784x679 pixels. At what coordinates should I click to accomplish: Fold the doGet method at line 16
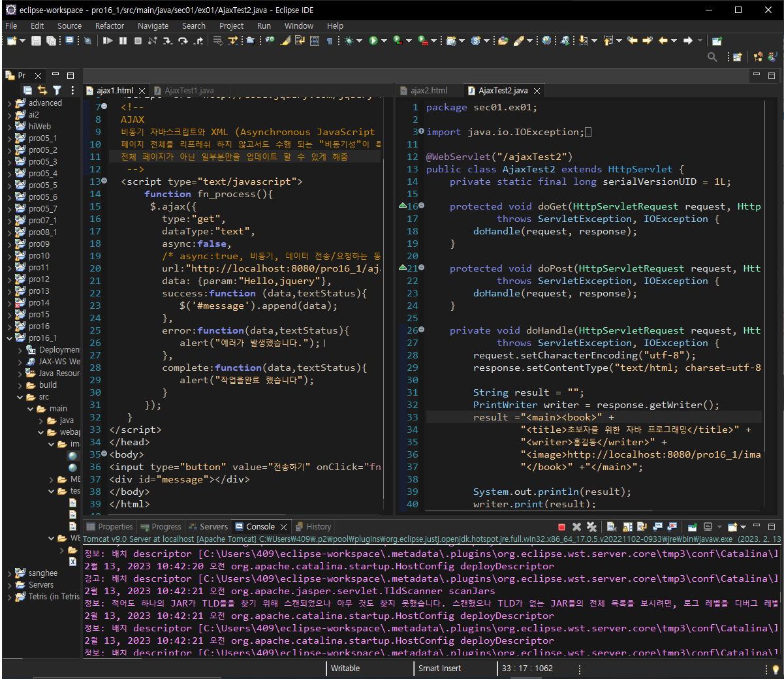click(421, 206)
